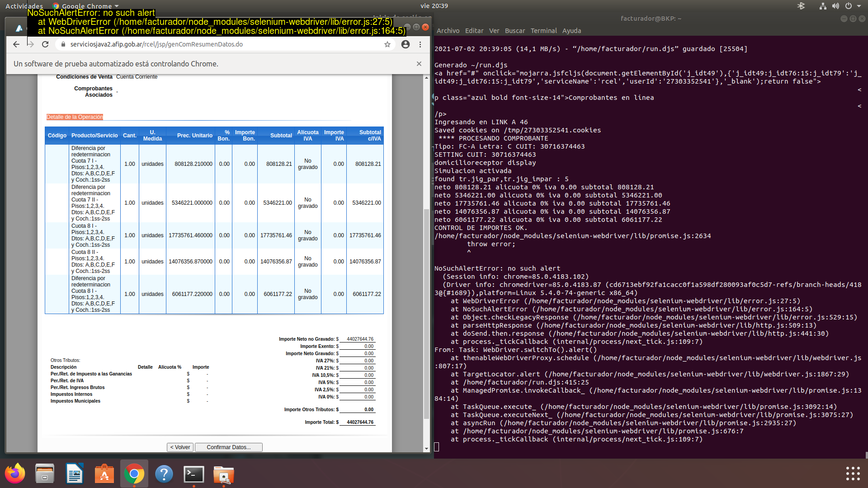
Task: Launch Firefox from the dock
Action: coord(15,474)
